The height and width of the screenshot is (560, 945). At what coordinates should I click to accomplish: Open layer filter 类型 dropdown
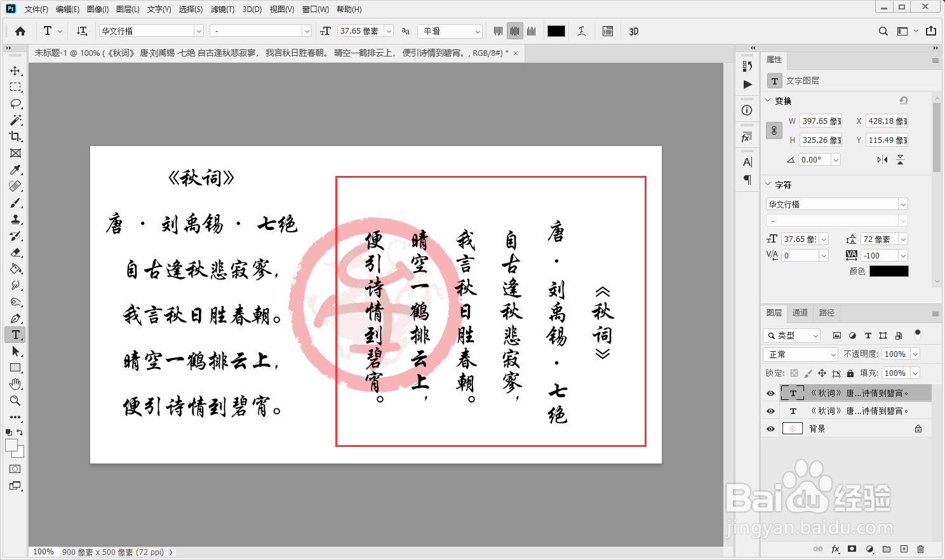792,335
